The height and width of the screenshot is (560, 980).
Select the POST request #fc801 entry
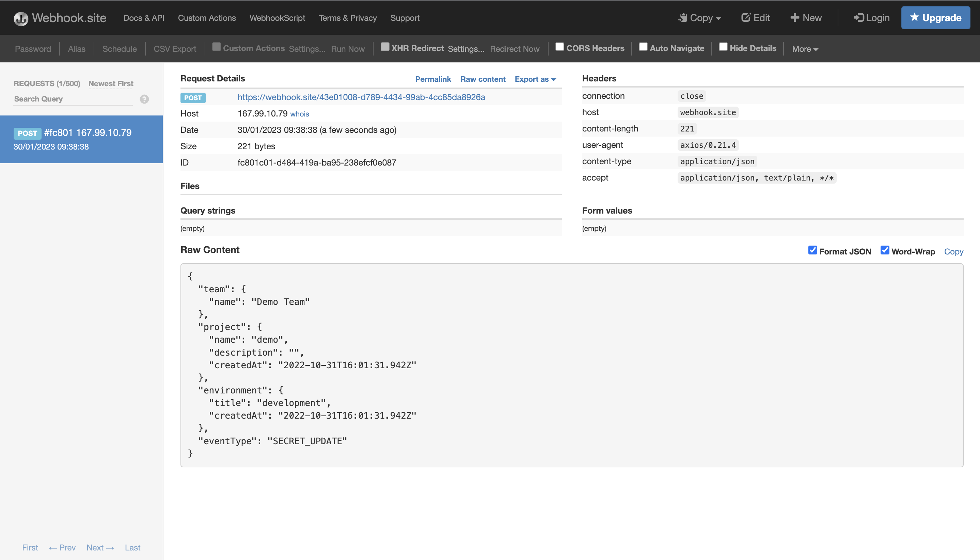81,139
